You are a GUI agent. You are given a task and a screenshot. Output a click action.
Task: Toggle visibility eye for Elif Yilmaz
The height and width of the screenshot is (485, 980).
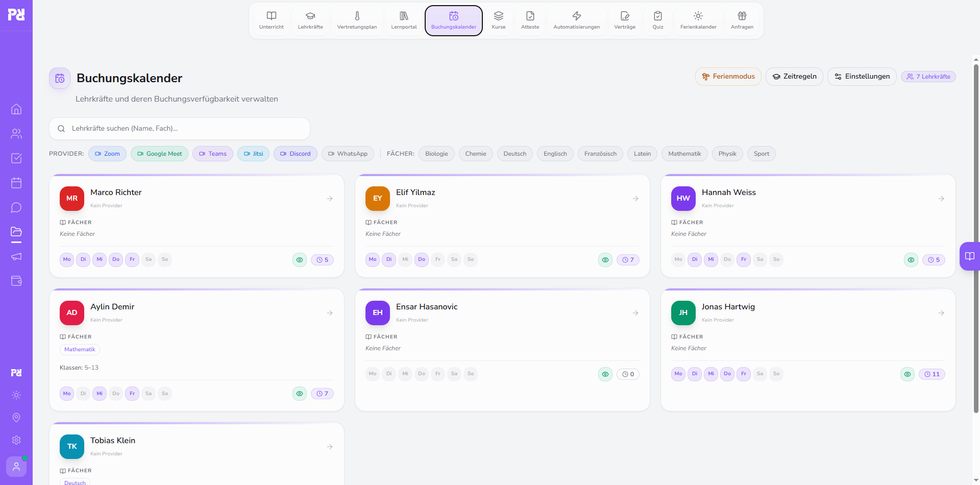[x=605, y=260]
